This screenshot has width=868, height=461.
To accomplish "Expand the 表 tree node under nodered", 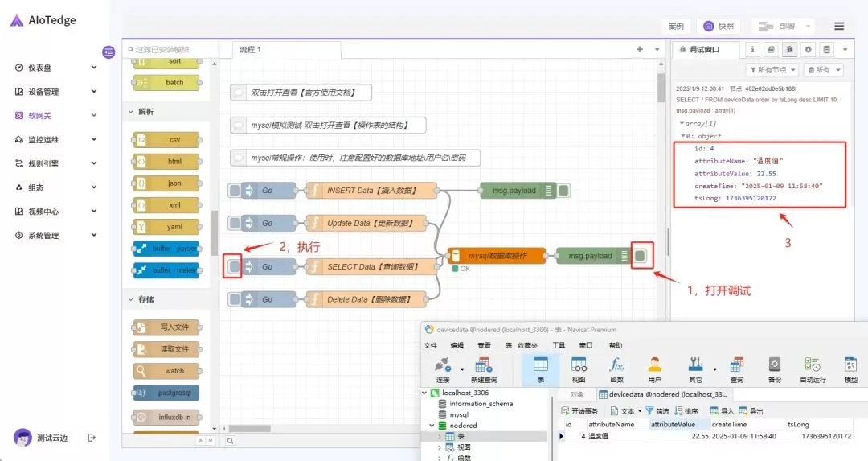I will 439,436.
